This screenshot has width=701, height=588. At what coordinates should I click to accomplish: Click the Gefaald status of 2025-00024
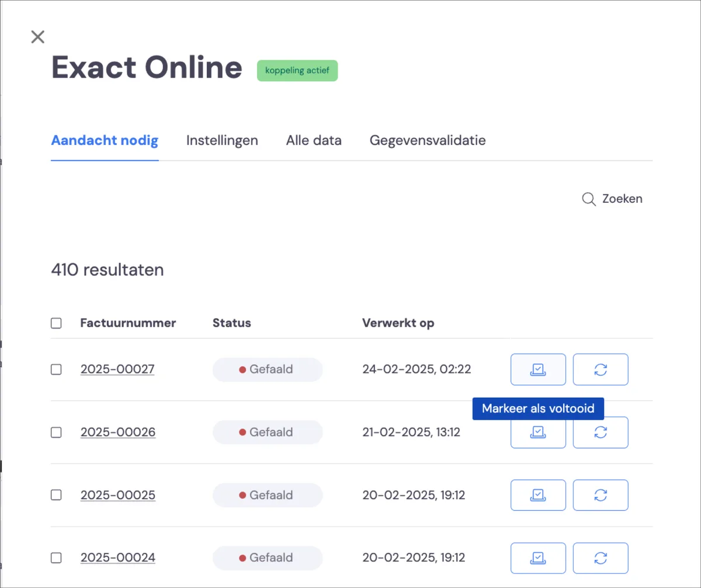(268, 558)
